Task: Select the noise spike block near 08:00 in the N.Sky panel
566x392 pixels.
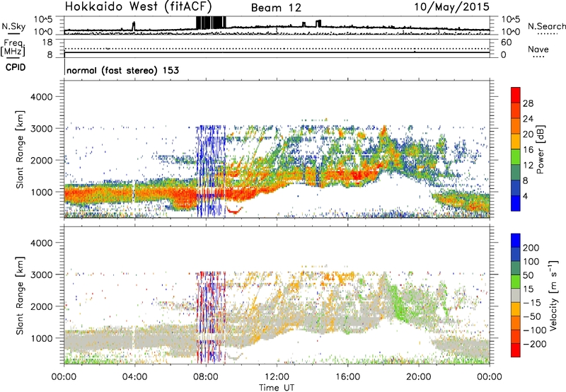Action: point(211,23)
